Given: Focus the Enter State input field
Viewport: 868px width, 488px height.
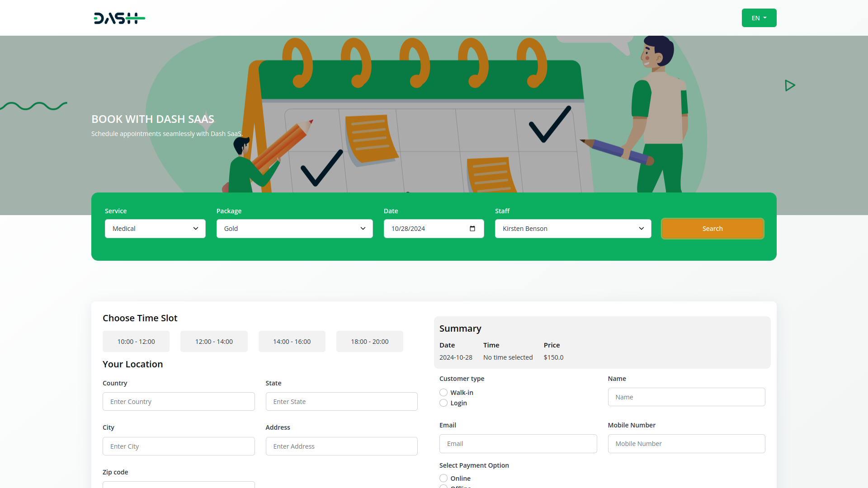Looking at the screenshot, I should pos(341,402).
